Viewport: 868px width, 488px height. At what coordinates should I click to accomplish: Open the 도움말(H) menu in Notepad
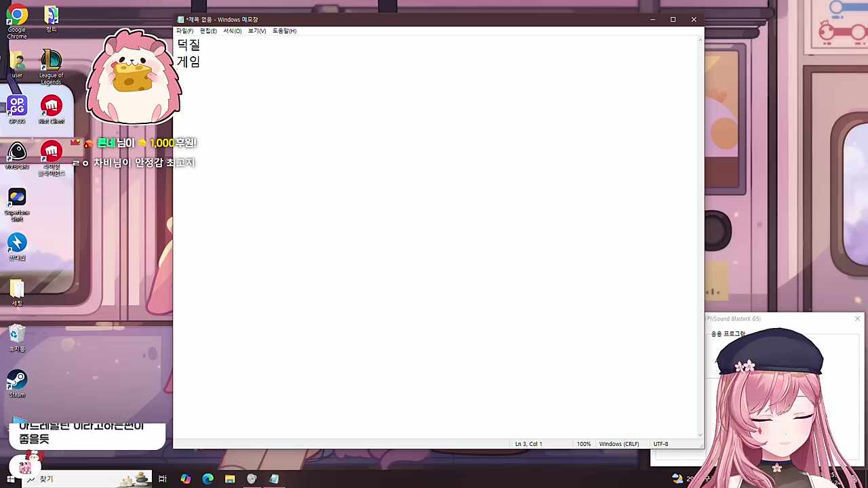click(284, 31)
